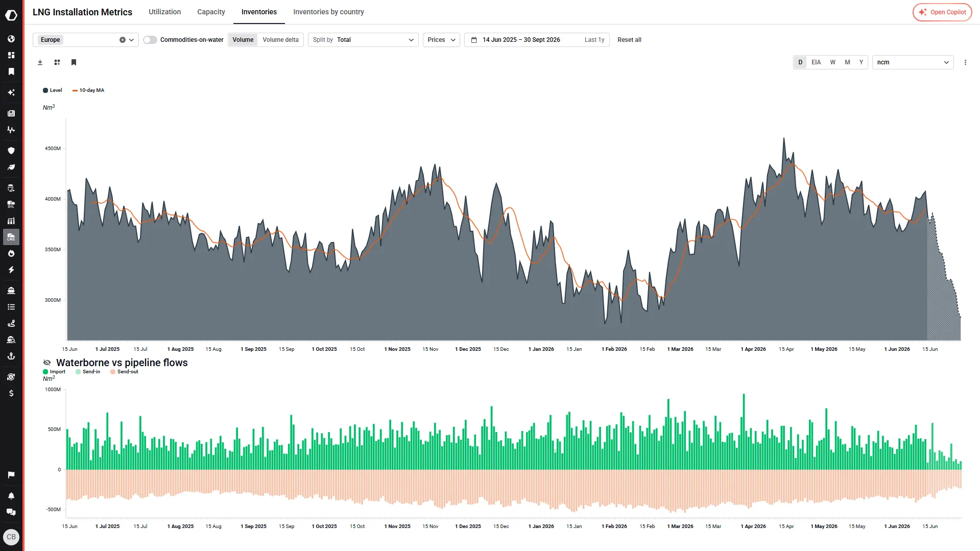
Task: Click the add-to-dashboard grid icon above chart
Action: pos(57,62)
